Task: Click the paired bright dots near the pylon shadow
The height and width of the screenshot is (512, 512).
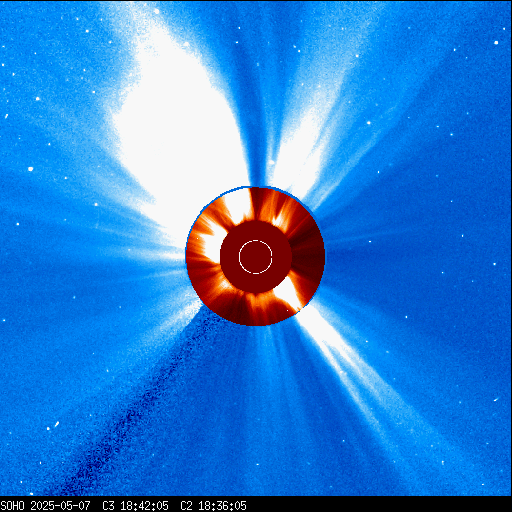Action: (53, 426)
